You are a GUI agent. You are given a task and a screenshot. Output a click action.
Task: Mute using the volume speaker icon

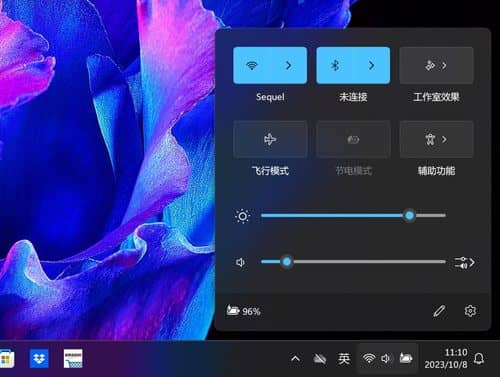tap(240, 262)
